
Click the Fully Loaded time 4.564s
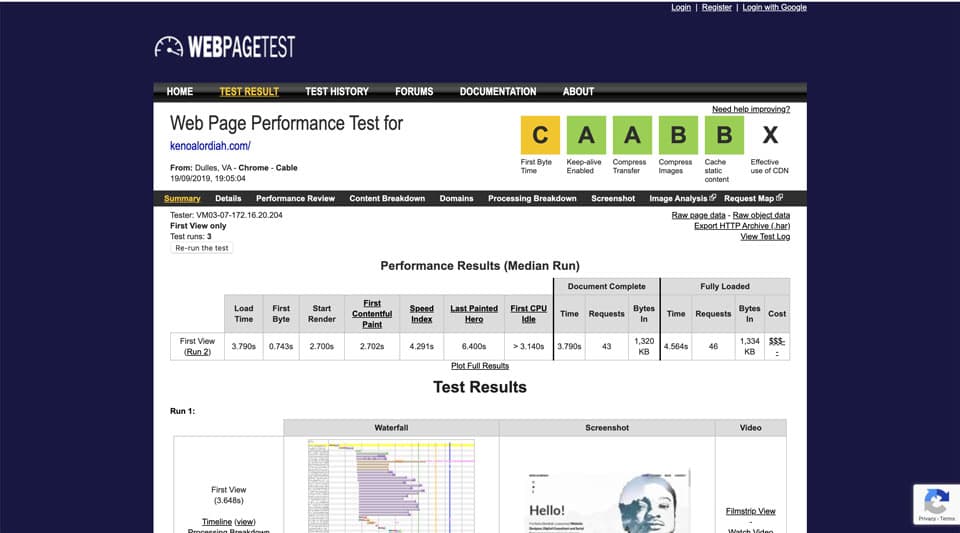[676, 346]
